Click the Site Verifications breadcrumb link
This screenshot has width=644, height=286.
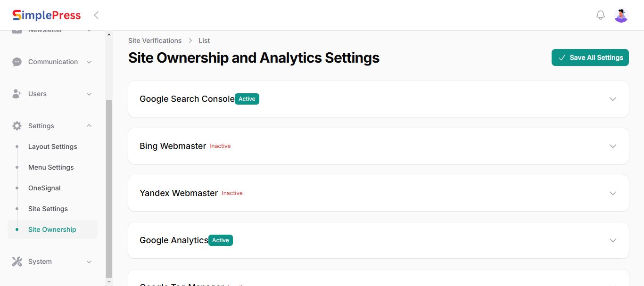[x=155, y=41]
